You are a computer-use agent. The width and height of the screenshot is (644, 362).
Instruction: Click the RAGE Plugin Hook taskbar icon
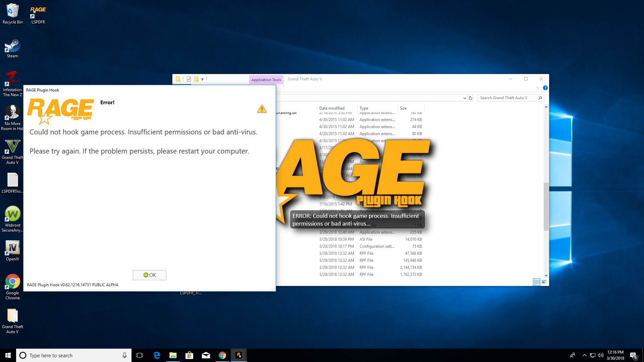[239, 355]
